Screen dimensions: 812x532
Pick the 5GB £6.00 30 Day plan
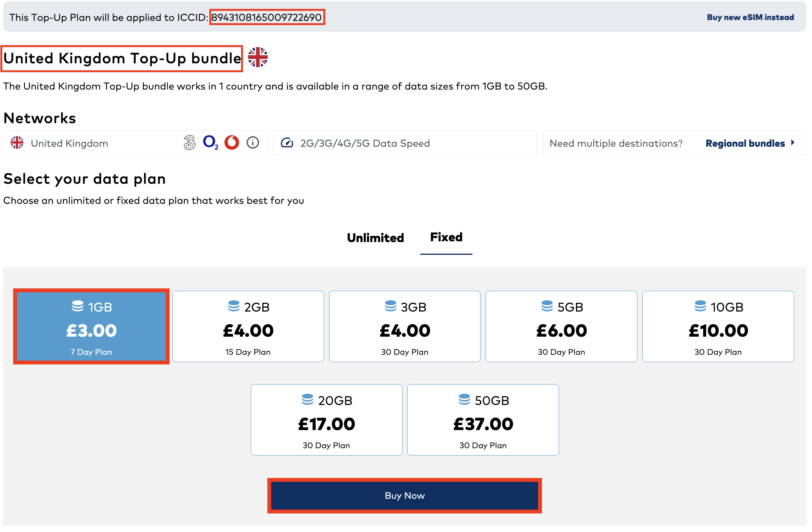(561, 327)
